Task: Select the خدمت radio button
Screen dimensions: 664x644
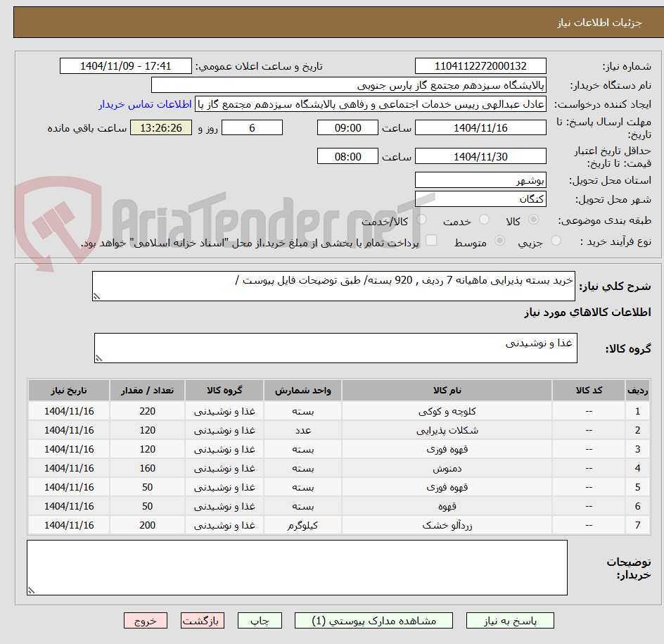Action: tap(484, 220)
